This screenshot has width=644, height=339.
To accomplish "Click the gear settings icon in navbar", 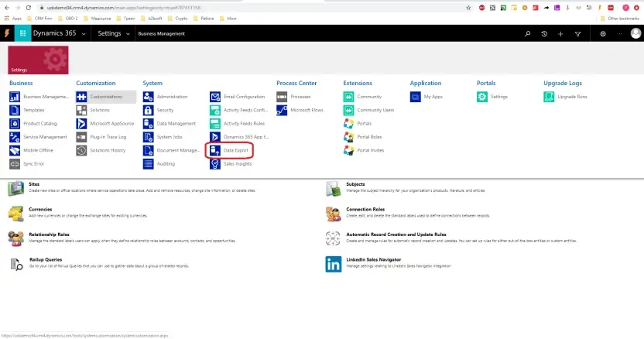I will pos(603,34).
